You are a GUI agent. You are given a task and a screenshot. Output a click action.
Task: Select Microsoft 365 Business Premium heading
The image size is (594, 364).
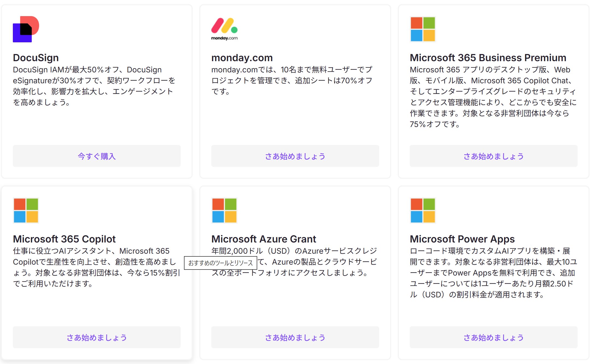tap(488, 58)
